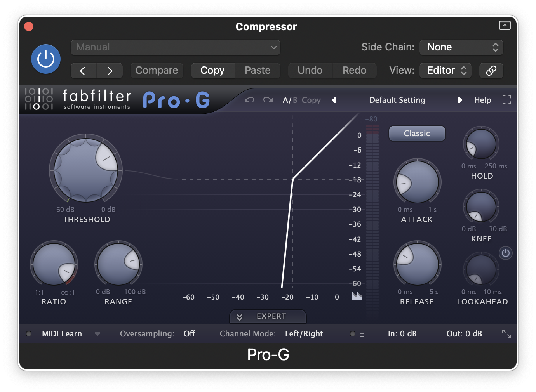Click the link chain icon button

491,71
